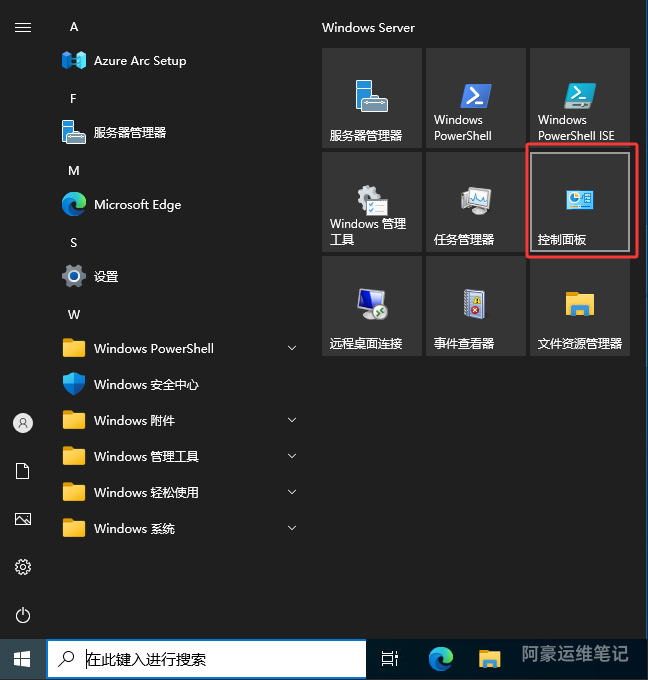Open Settings gear in the left sidebar

(x=23, y=567)
